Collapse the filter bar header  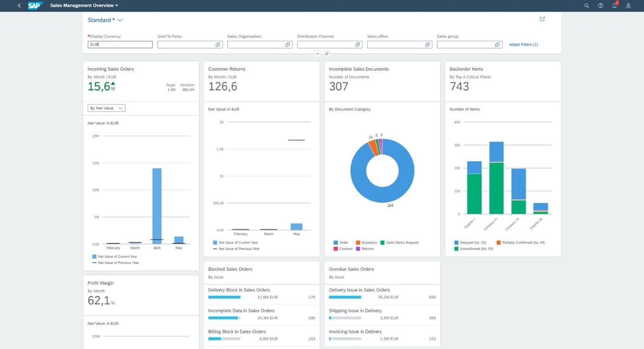317,54
